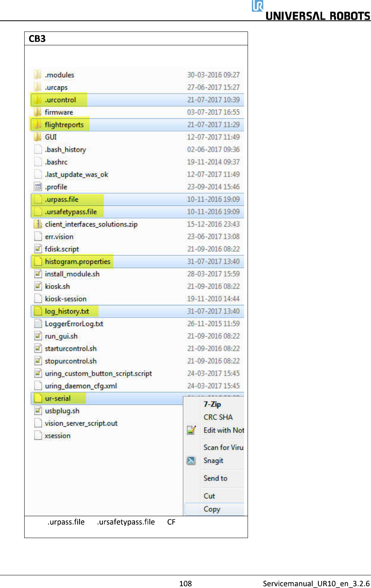Click date 30-03-2016 09:27 of .modules
This screenshot has width=371, height=588.
[x=213, y=75]
